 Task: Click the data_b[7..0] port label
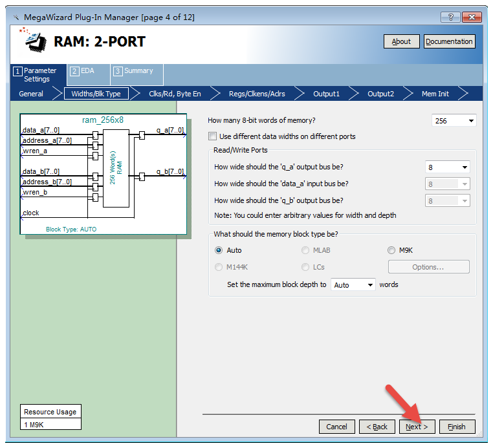(41, 171)
